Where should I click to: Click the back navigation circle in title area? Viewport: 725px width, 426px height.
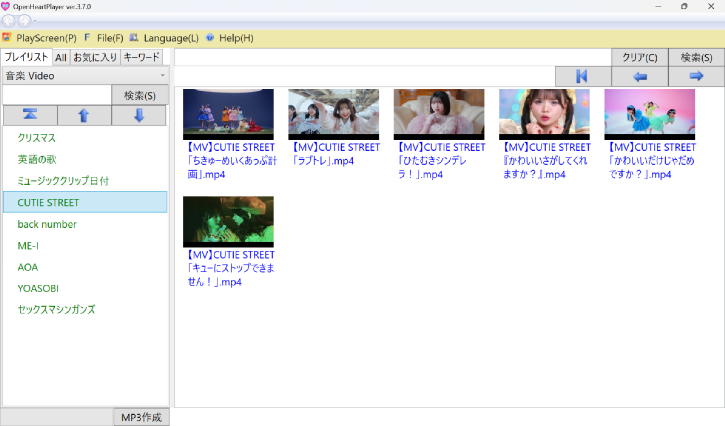9,20
